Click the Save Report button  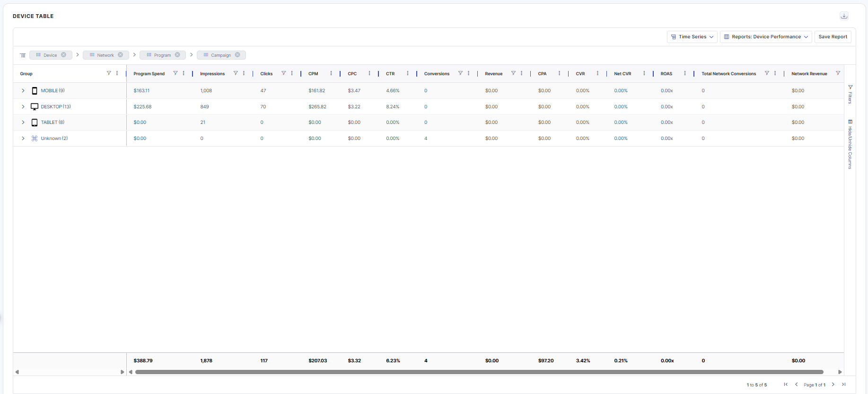[x=833, y=37]
